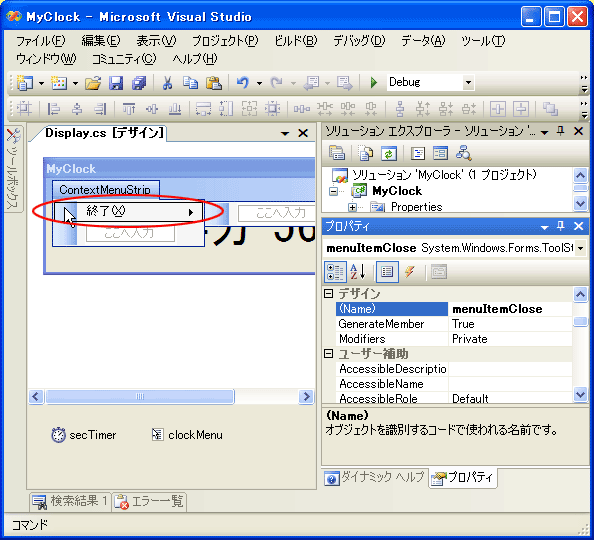Click the Refresh icon in Solution Explorer
This screenshot has width=594, height=540.
click(389, 153)
